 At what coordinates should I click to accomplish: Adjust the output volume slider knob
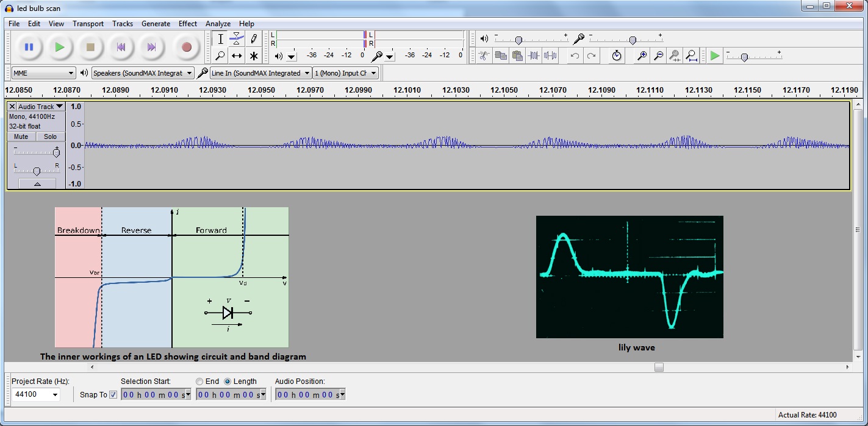(x=518, y=40)
